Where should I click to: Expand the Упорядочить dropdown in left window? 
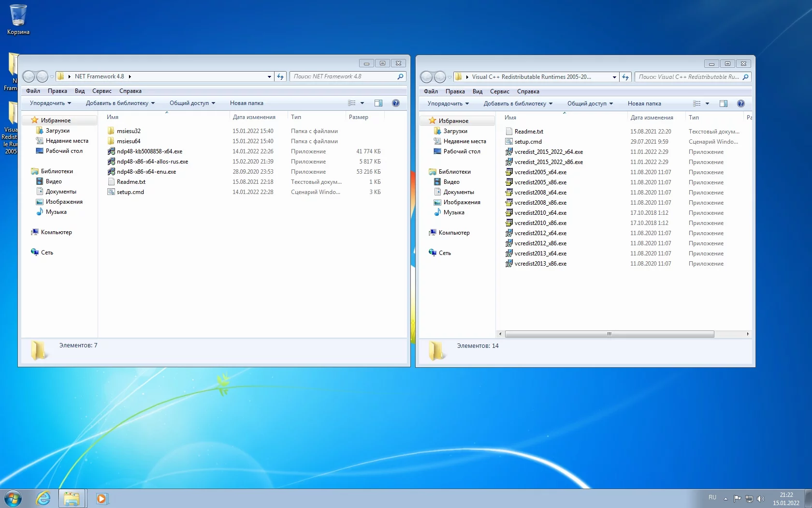50,103
